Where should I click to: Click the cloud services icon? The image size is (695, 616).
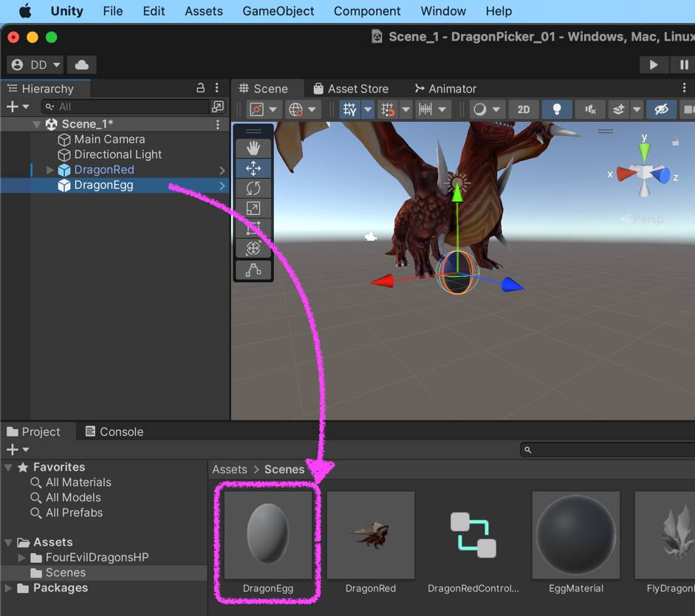[x=82, y=65]
